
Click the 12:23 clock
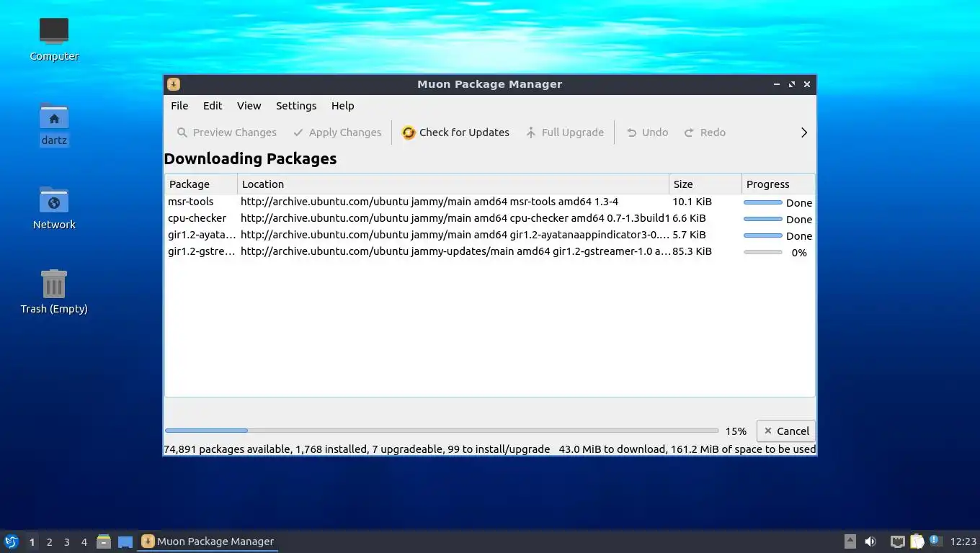point(963,541)
